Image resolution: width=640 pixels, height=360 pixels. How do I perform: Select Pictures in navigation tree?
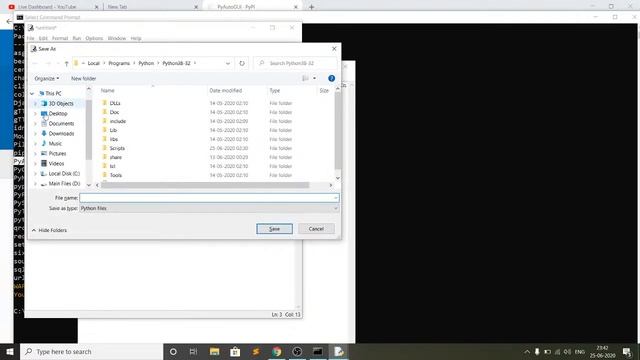click(x=57, y=153)
